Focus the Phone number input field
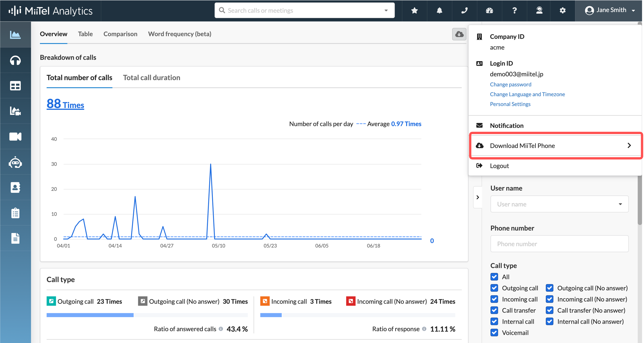Image resolution: width=644 pixels, height=343 pixels. (559, 244)
